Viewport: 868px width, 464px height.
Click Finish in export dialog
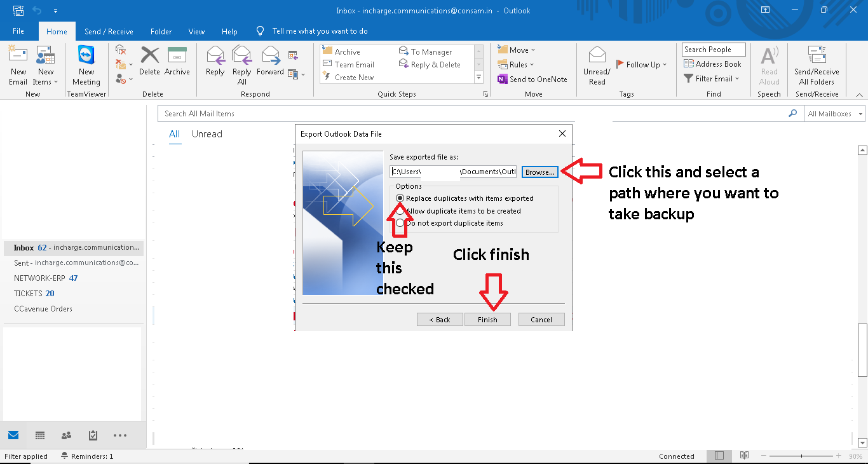click(x=487, y=320)
